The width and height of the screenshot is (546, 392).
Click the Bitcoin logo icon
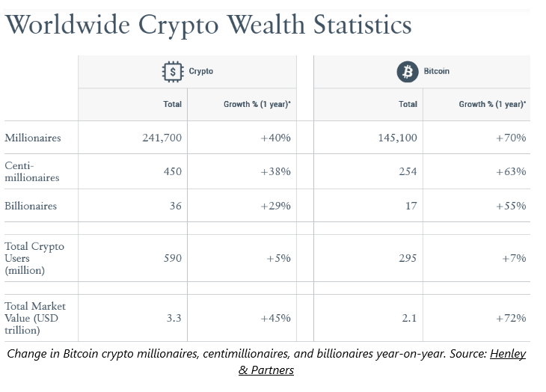(408, 72)
